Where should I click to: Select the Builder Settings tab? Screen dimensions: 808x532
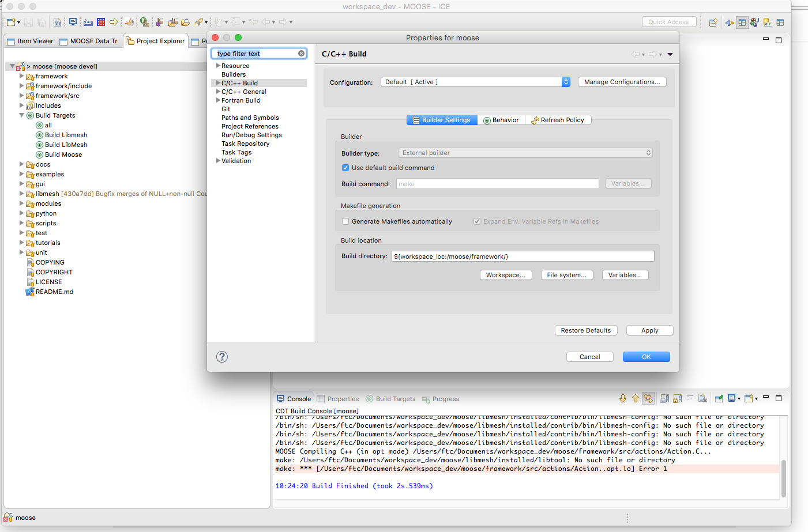click(442, 120)
